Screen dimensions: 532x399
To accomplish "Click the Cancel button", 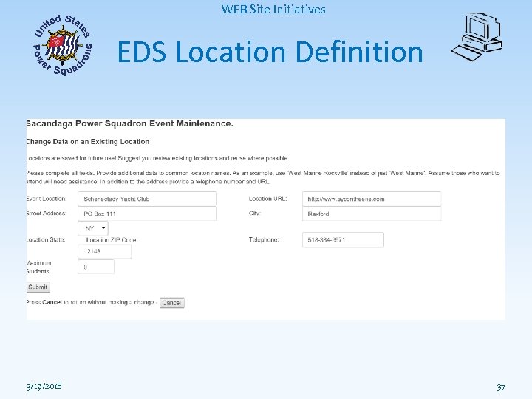I will tap(171, 303).
